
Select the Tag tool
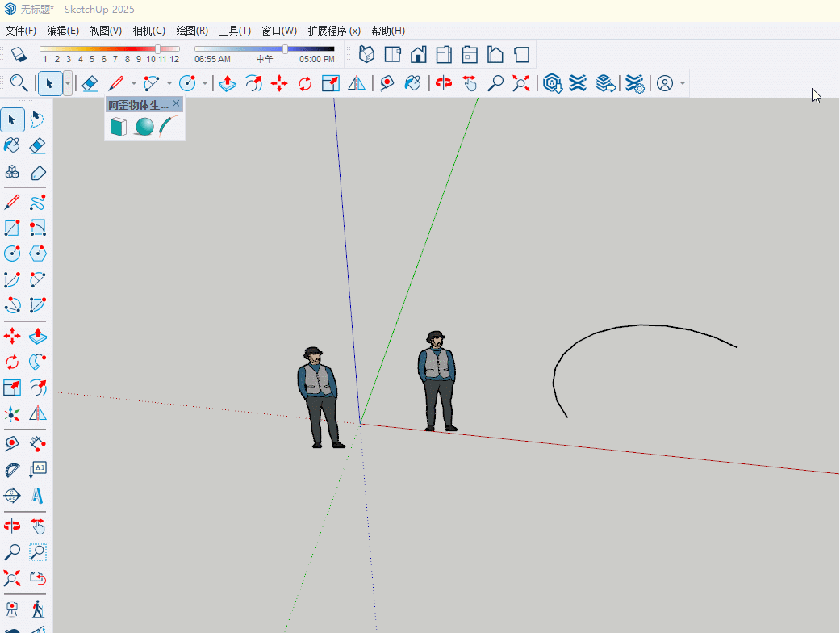(37, 173)
